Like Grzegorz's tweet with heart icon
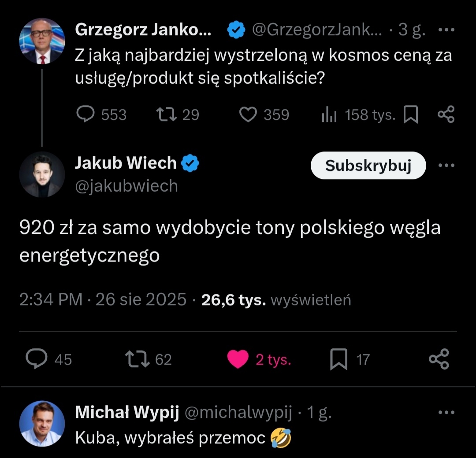The height and width of the screenshot is (458, 476). pyautogui.click(x=248, y=114)
